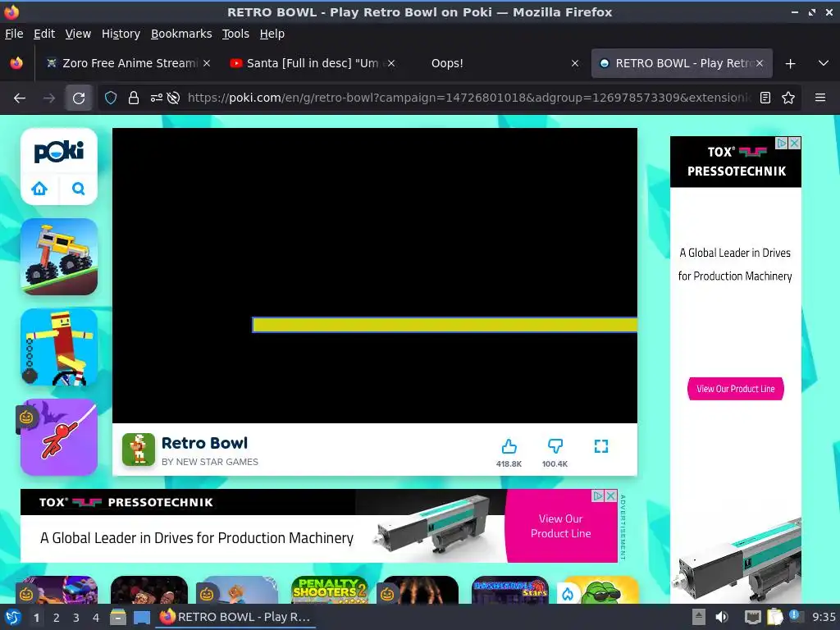
Task: Open Edit menu
Action: coord(44,34)
